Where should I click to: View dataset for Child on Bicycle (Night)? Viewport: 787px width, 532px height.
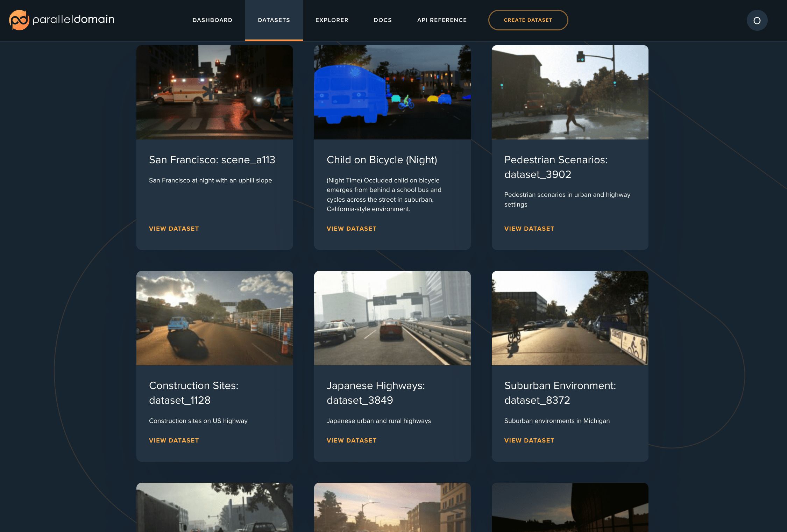coord(352,229)
